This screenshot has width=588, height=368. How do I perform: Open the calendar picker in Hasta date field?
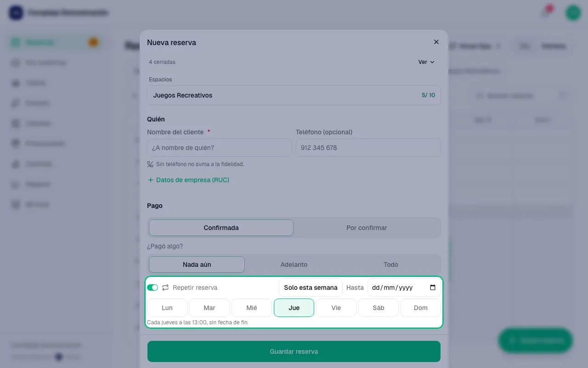[x=433, y=287]
